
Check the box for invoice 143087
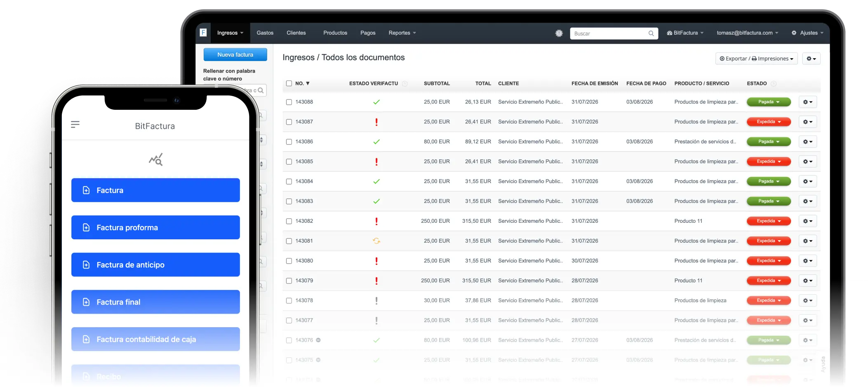[289, 122]
